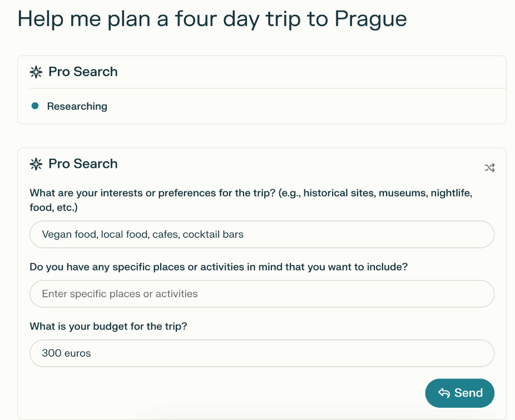Click the Pro Search sparkle icon in top panel
515x420 pixels.
36,71
